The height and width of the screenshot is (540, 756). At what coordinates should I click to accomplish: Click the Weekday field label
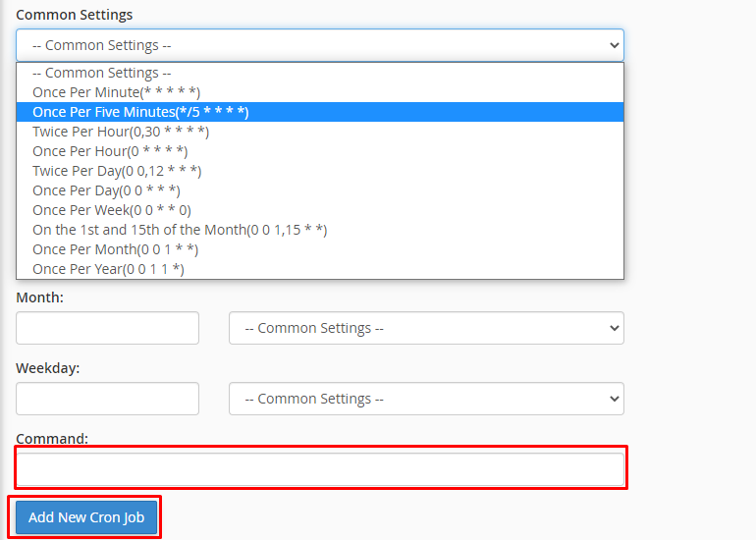[48, 368]
